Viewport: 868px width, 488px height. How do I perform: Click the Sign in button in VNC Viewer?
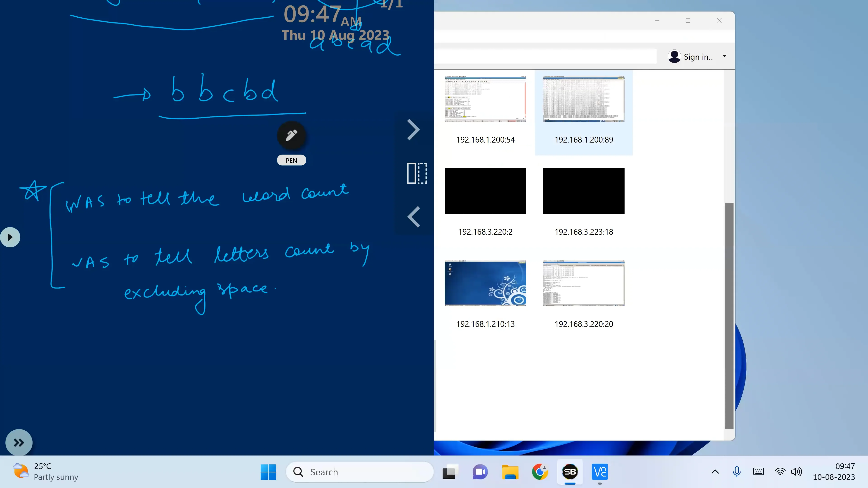click(x=698, y=56)
